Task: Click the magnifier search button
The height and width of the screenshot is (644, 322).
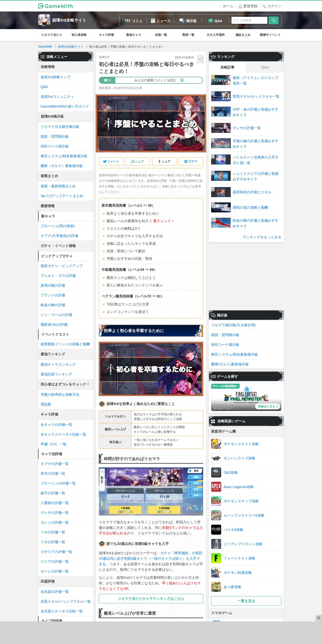Action: tap(273, 20)
